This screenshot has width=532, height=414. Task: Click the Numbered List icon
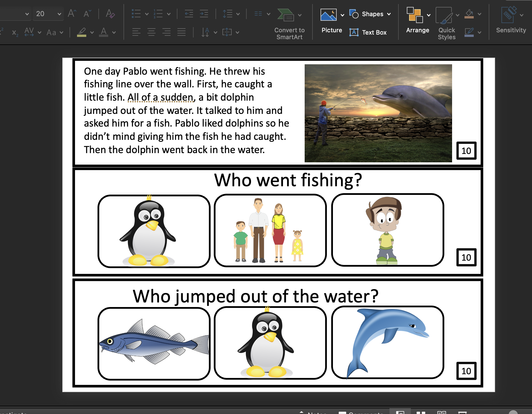(x=158, y=14)
